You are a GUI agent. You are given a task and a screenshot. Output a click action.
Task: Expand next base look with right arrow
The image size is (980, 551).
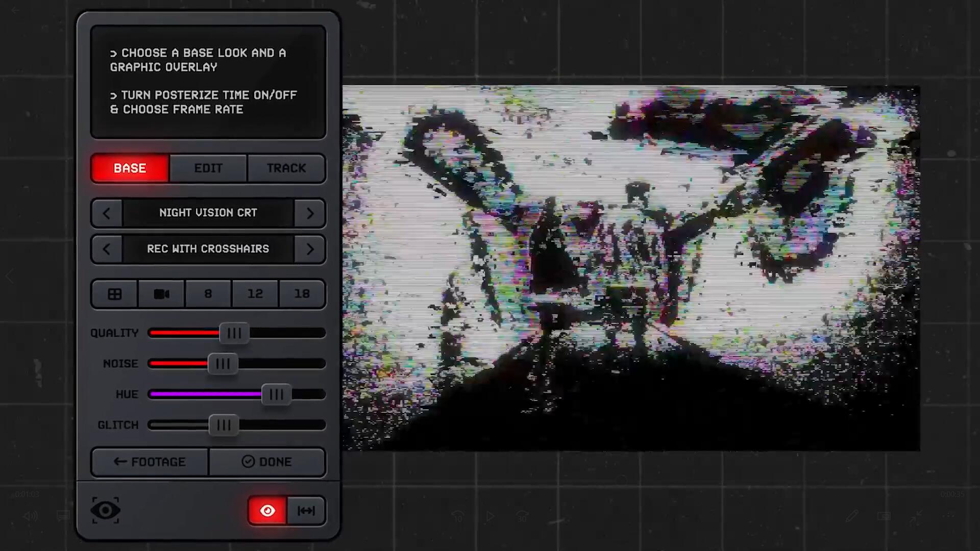coord(310,212)
